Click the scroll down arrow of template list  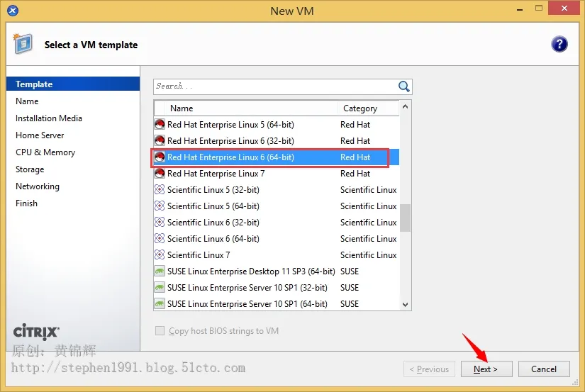[405, 304]
